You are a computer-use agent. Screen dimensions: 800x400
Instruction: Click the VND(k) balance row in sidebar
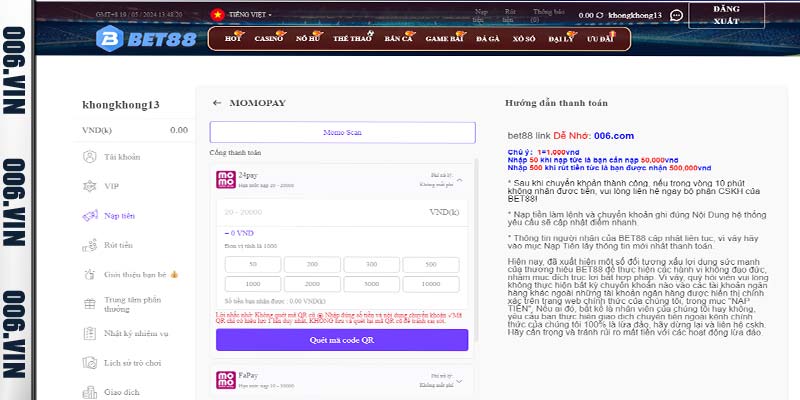pos(135,130)
